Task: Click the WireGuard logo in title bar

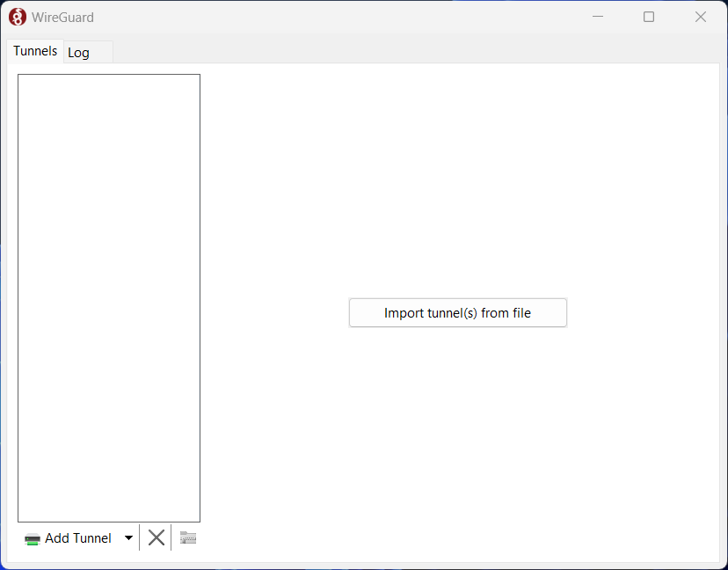Action: 17,16
